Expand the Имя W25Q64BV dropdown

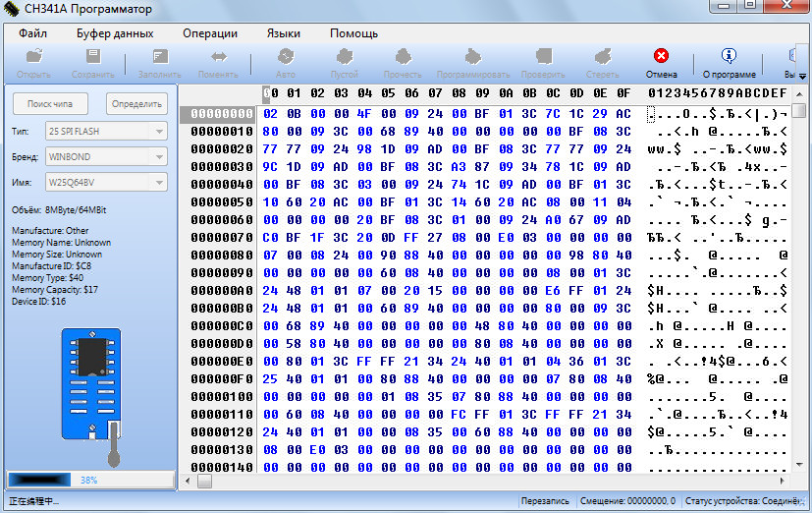point(159,183)
